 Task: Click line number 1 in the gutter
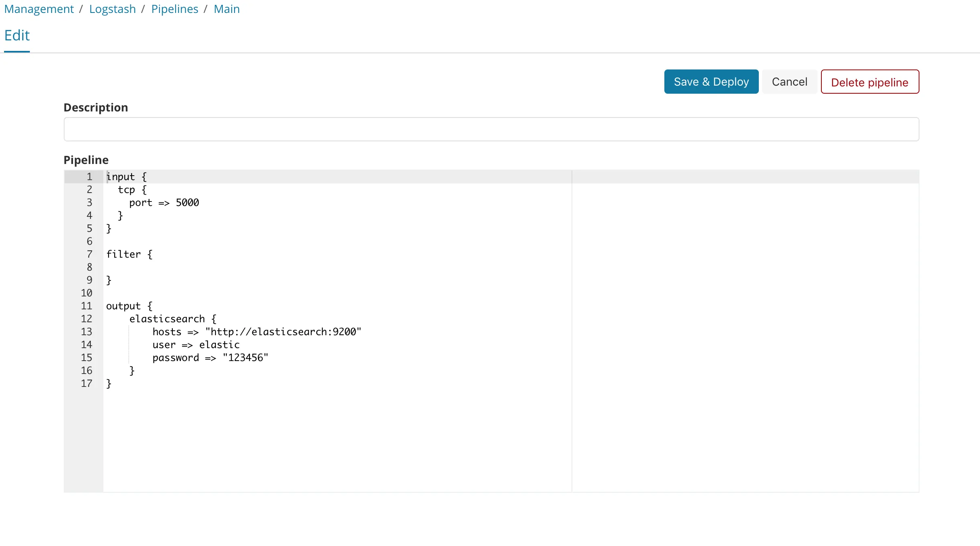89,176
